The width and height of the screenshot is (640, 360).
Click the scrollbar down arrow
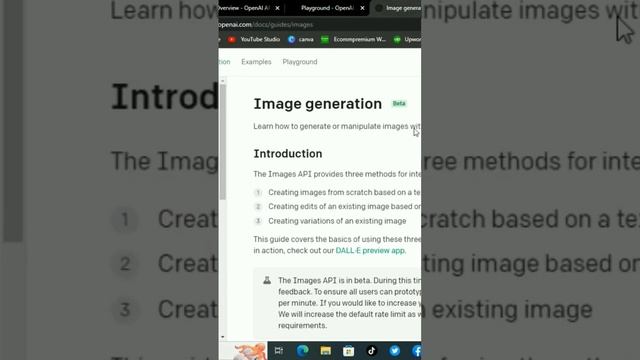tap(222, 337)
